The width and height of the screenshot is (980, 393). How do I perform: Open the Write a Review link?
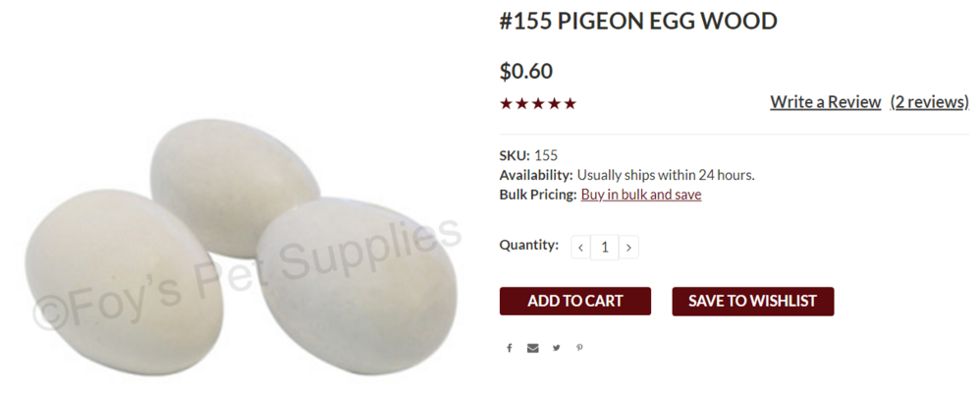tap(825, 102)
